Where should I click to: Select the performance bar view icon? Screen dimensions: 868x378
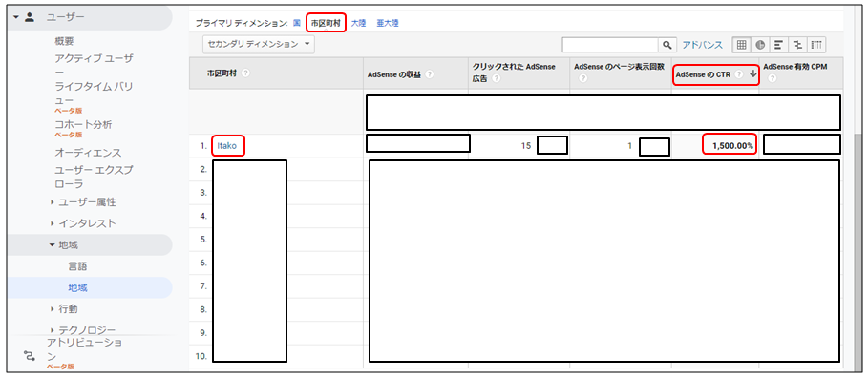coord(778,45)
